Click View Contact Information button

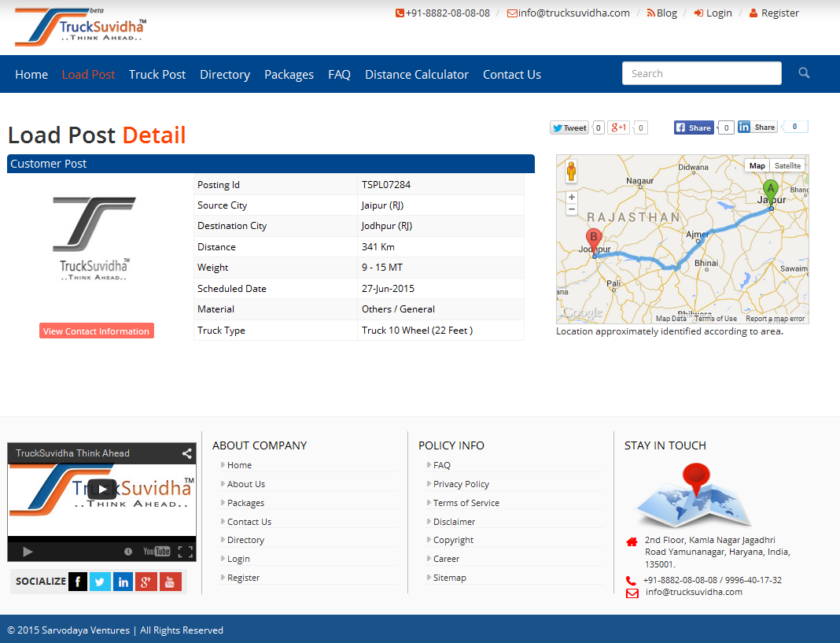click(97, 331)
